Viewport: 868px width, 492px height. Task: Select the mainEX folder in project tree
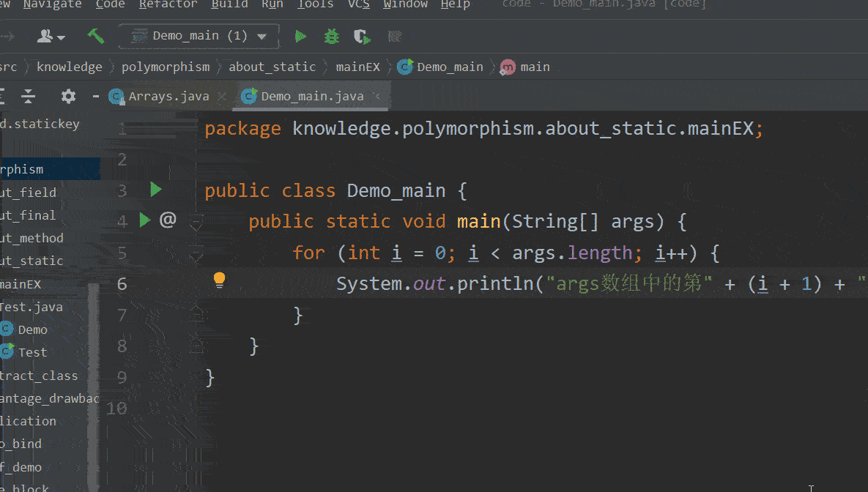tap(21, 285)
